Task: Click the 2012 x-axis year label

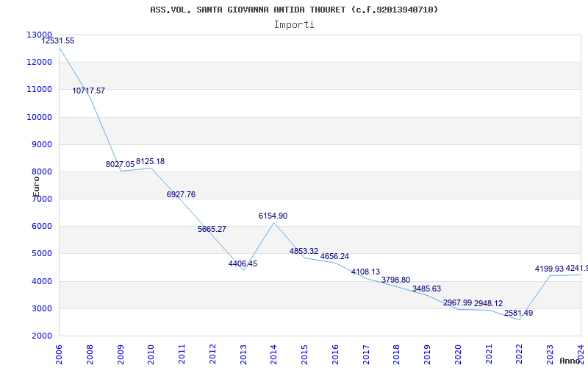Action: pos(212,355)
